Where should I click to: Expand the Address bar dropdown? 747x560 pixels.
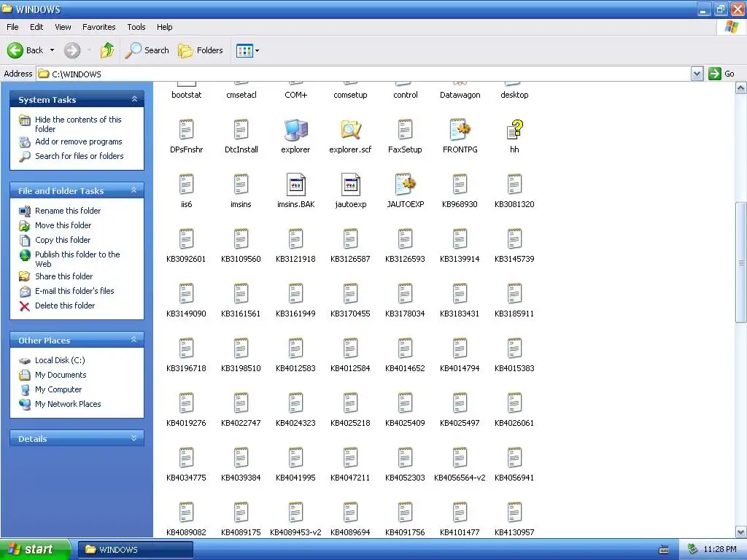point(697,74)
